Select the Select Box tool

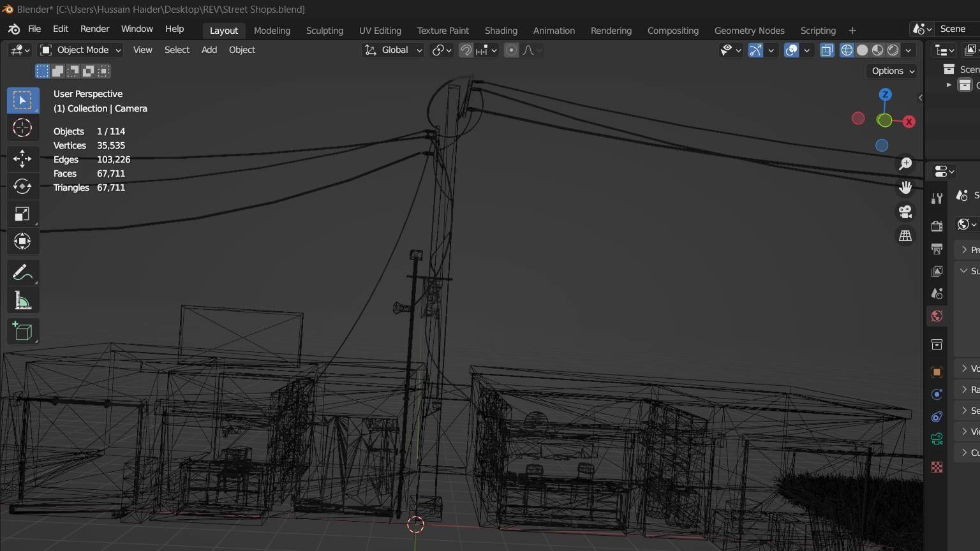point(22,100)
